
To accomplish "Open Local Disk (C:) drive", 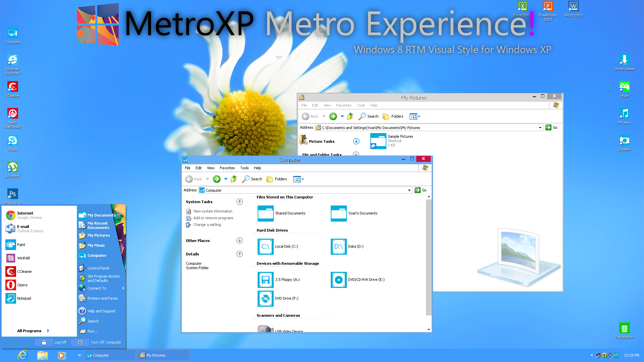I will point(278,246).
